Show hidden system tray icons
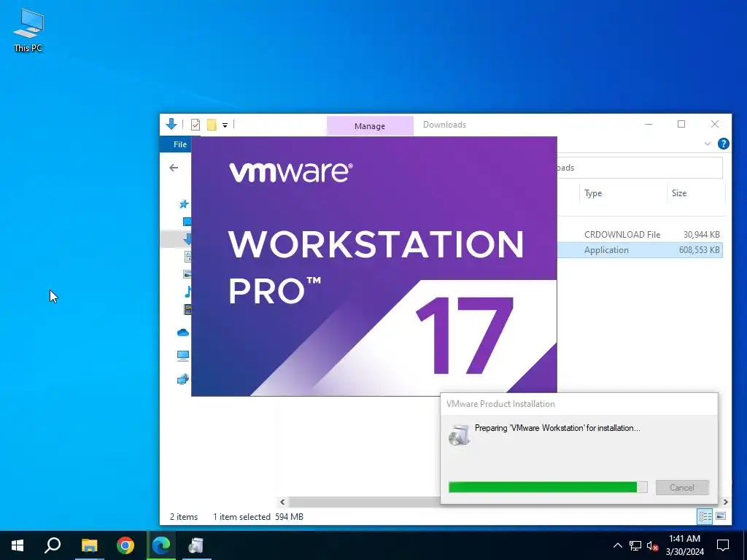 tap(617, 545)
